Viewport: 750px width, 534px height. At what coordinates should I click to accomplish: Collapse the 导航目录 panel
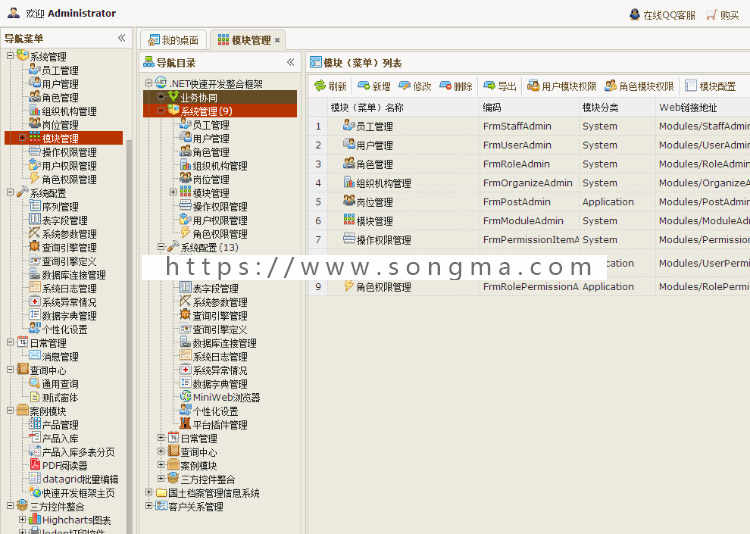point(290,62)
